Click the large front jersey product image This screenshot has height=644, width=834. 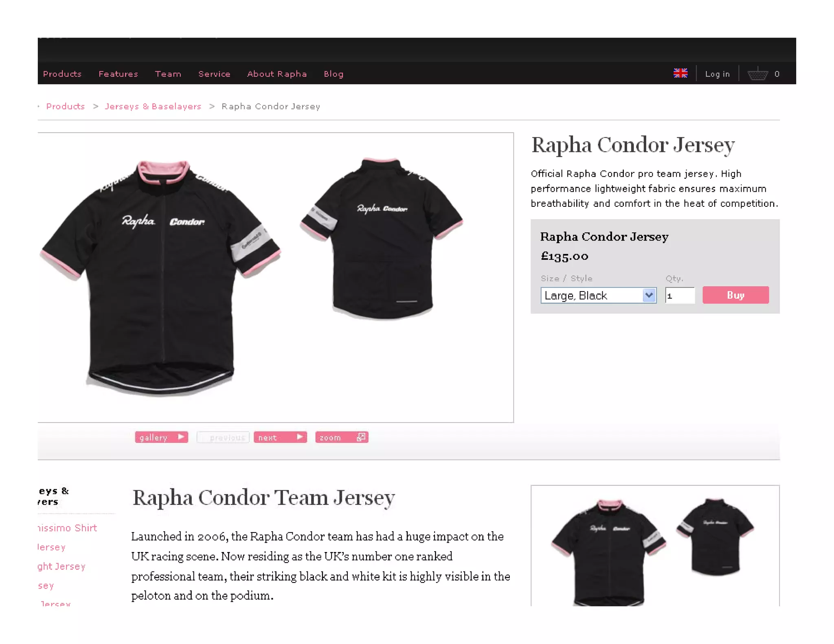click(161, 277)
